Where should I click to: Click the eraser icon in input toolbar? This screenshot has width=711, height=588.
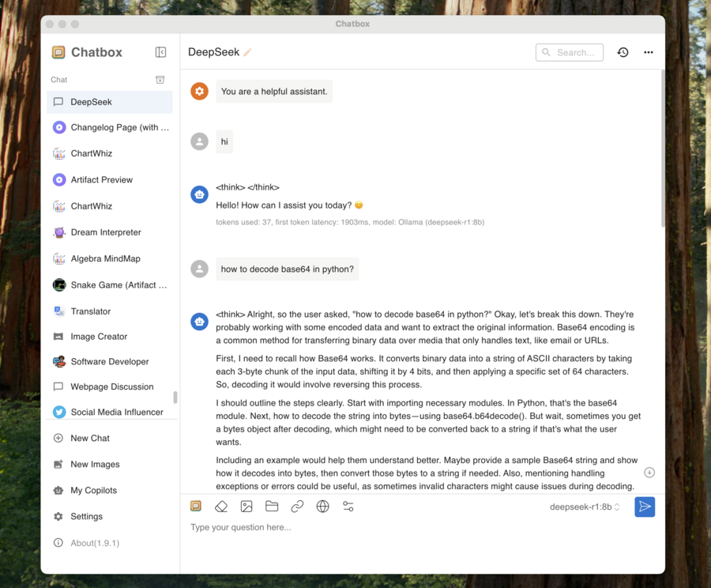pos(221,507)
